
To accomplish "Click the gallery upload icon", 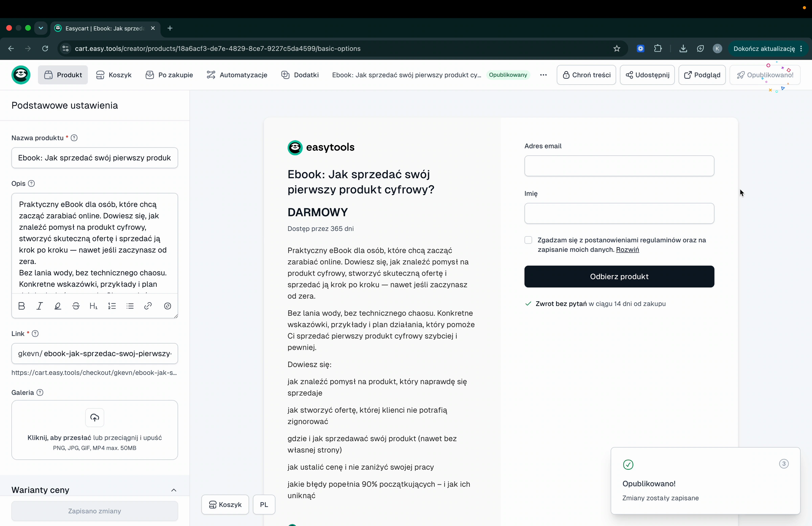I will (x=94, y=417).
